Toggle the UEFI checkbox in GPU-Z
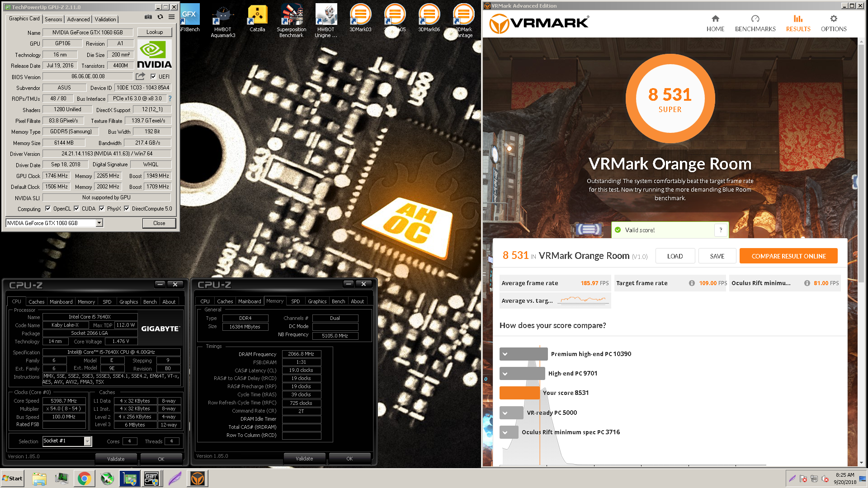Screen dimensions: 868x488 (x=153, y=76)
